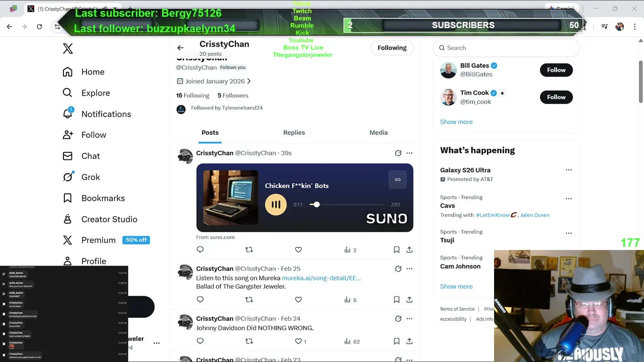This screenshot has width=644, height=362.
Task: Click the Following button on CrisstyChan profile
Action: tap(392, 48)
